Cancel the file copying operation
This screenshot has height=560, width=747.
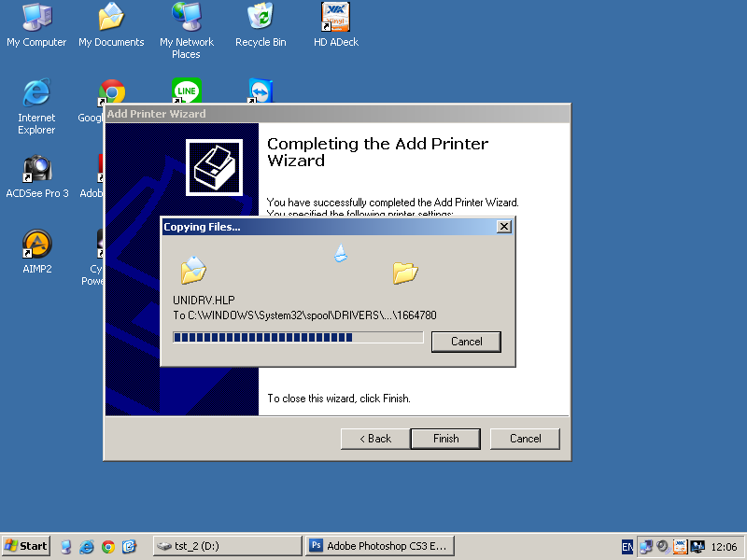coord(466,342)
